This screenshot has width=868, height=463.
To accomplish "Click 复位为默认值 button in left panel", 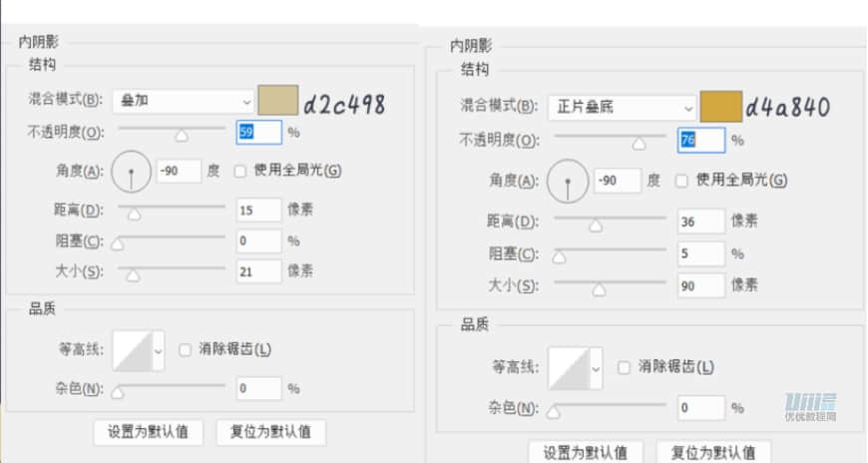I will [x=270, y=432].
